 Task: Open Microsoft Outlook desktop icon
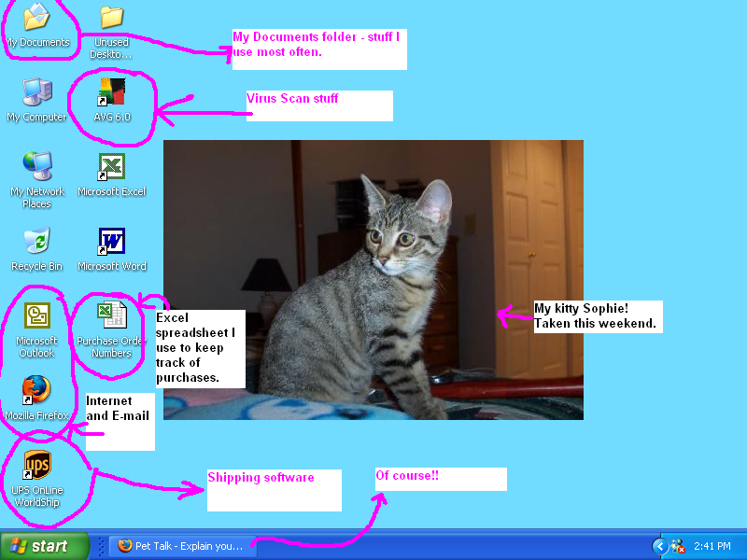tap(36, 329)
